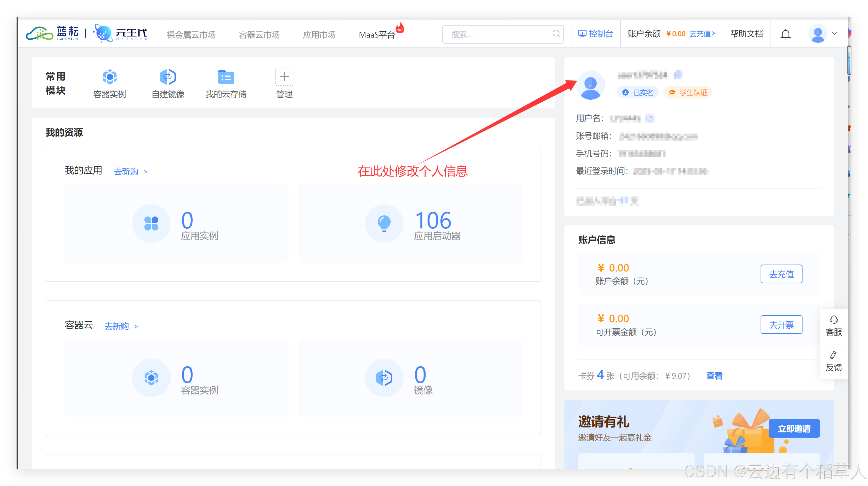Viewport: 868px width, 486px height.
Task: Open the MaaS平台 menu item
Action: (377, 35)
